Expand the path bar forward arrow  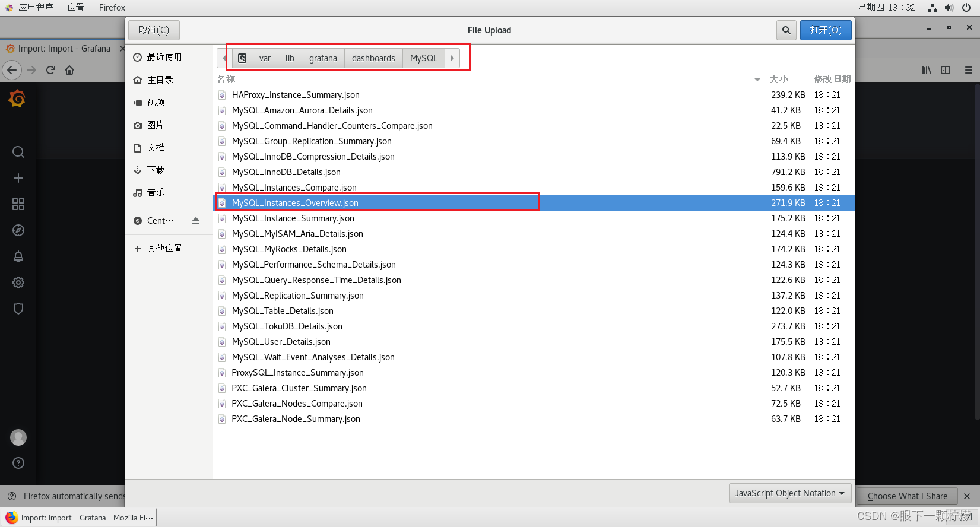click(x=452, y=58)
